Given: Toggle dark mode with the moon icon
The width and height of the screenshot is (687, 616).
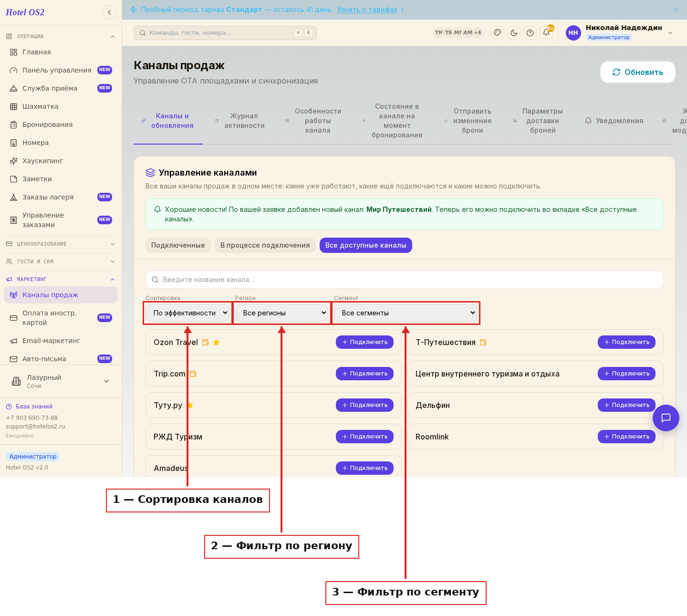Looking at the screenshot, I should pyautogui.click(x=514, y=32).
